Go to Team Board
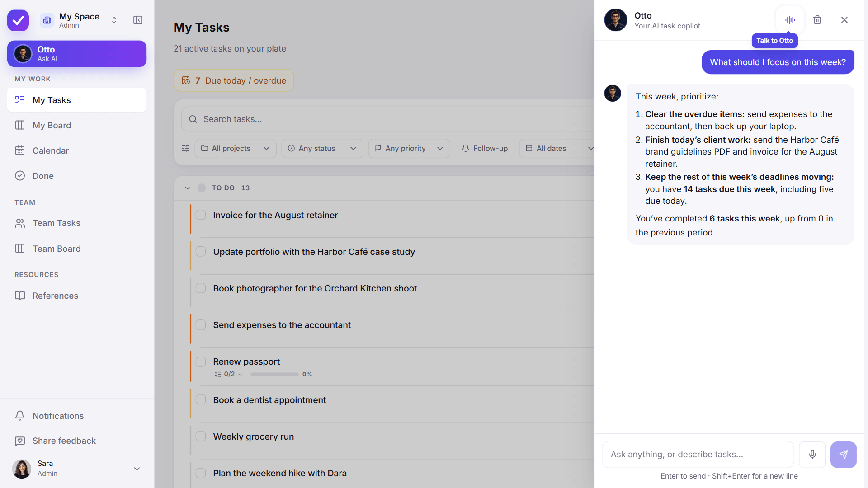 pos(77,249)
